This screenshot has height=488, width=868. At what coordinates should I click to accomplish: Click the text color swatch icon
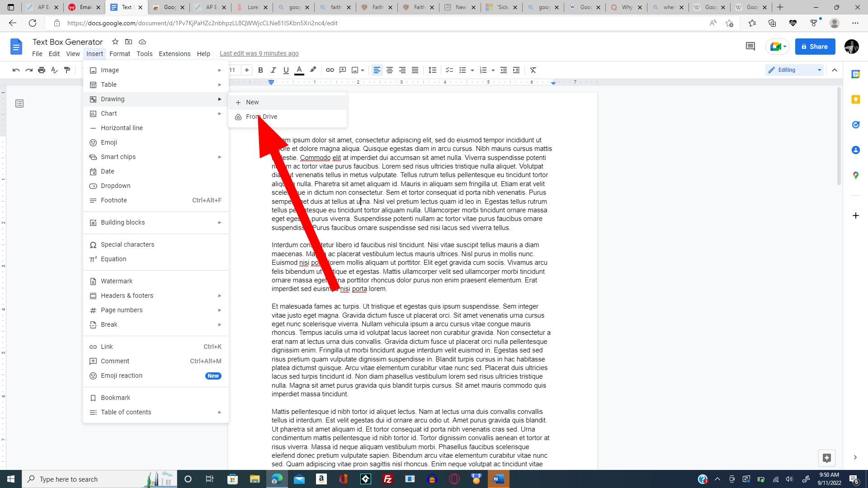click(x=299, y=70)
